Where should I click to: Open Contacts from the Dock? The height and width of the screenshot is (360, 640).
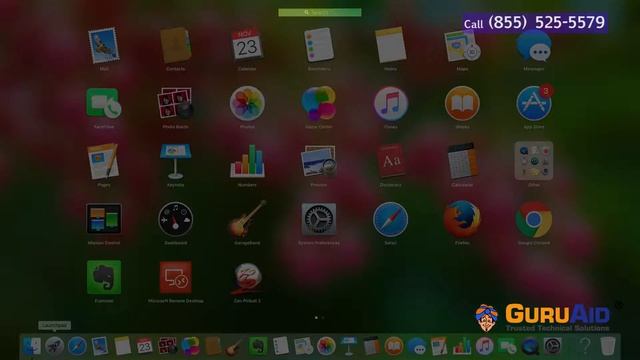pos(213,346)
